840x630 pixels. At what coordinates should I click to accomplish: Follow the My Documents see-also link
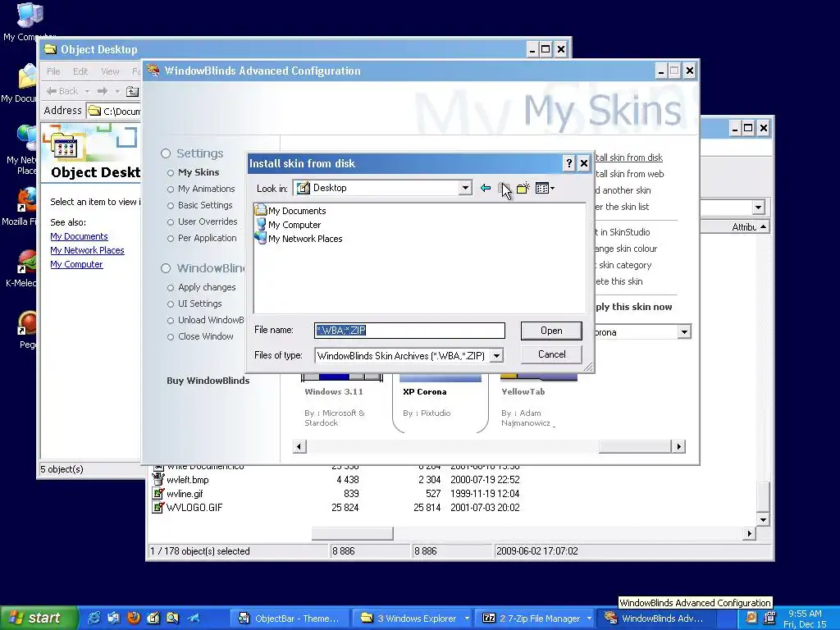(x=79, y=236)
